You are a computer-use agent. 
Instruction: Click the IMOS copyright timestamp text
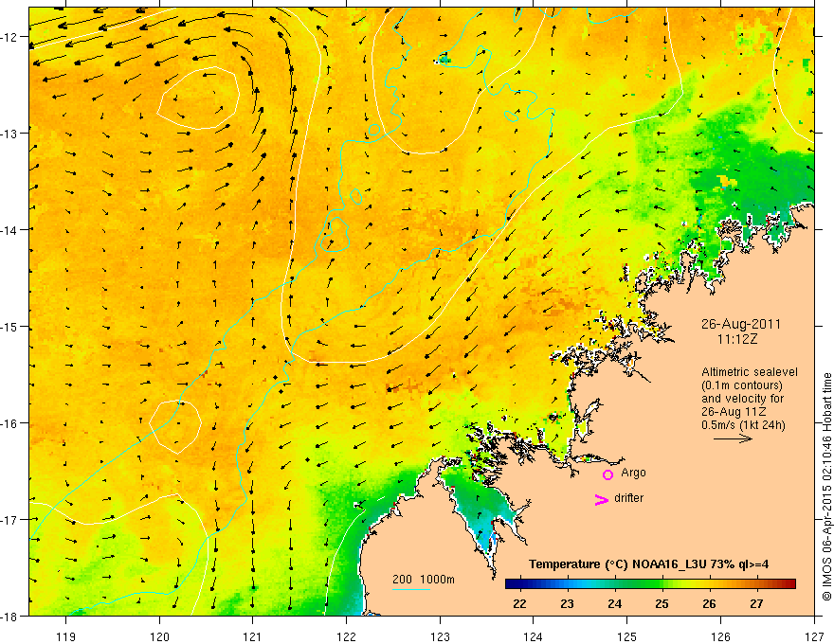pos(826,487)
